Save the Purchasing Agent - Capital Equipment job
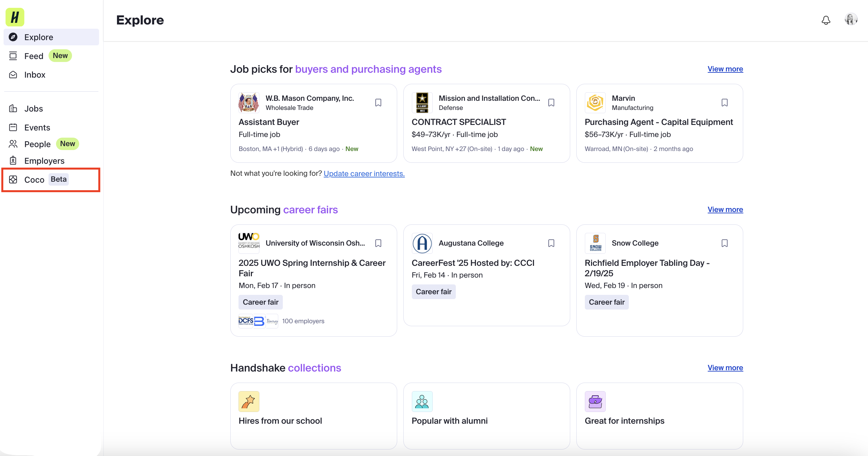 [x=724, y=102]
